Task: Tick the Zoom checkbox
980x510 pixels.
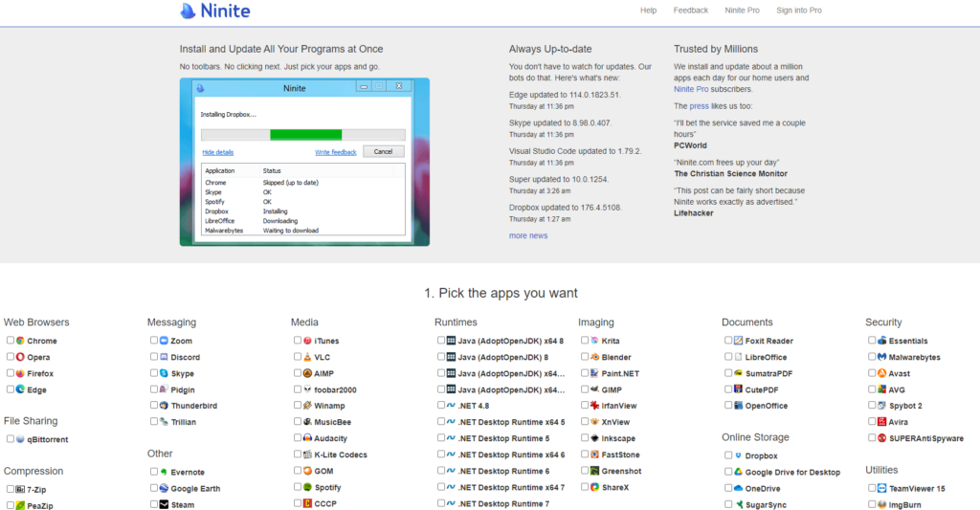Action: coord(153,341)
